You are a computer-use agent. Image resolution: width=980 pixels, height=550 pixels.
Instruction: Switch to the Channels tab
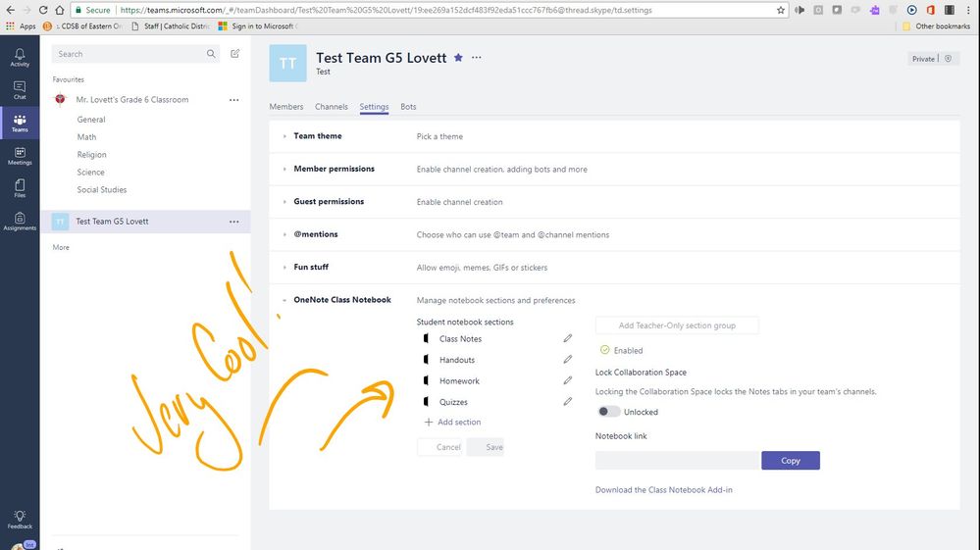(332, 107)
